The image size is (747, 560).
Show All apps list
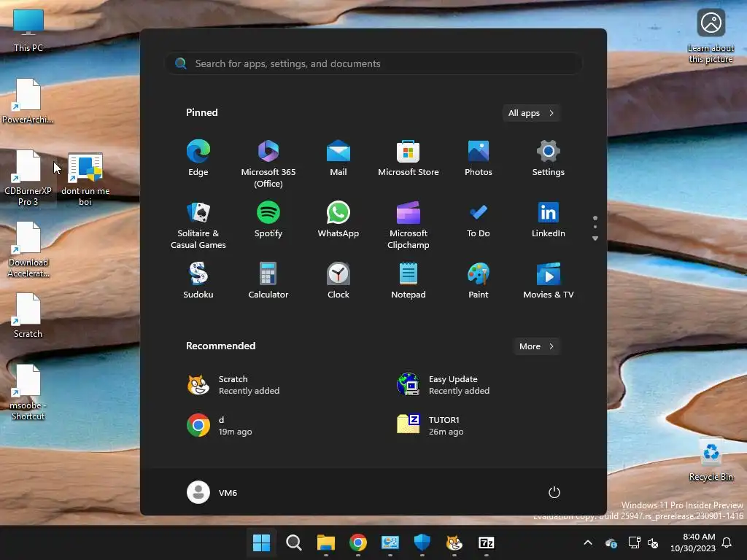531,113
